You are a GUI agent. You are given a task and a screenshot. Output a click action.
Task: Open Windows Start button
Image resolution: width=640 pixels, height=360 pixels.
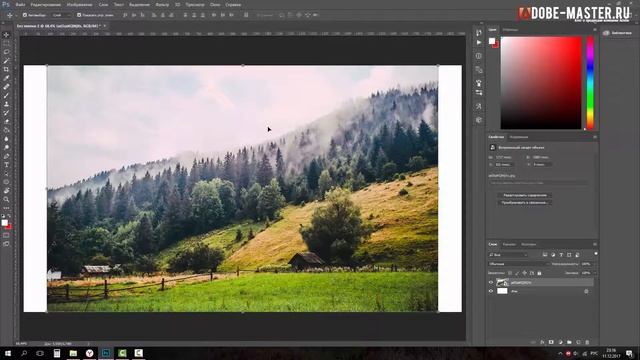coord(8,353)
